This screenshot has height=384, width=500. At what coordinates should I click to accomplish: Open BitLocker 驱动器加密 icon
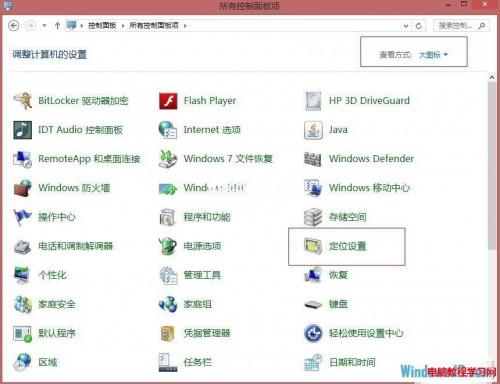click(x=22, y=101)
